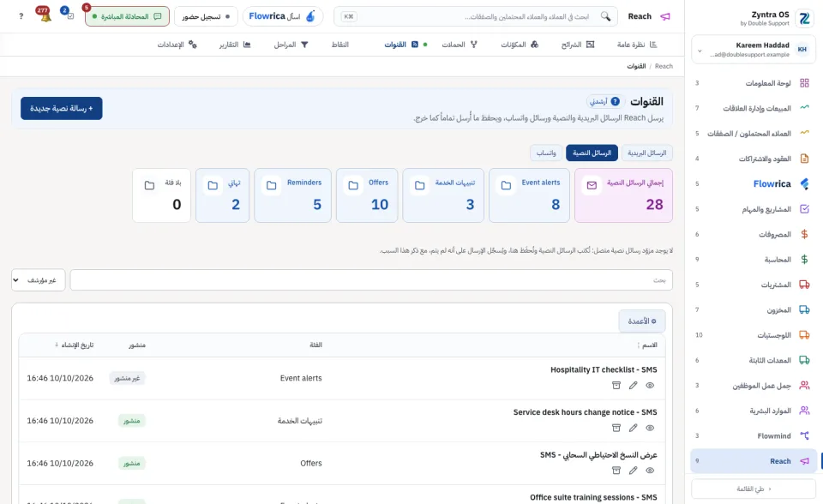The image size is (823, 504).
Task: Select واتساب channel tab
Action: click(x=546, y=153)
